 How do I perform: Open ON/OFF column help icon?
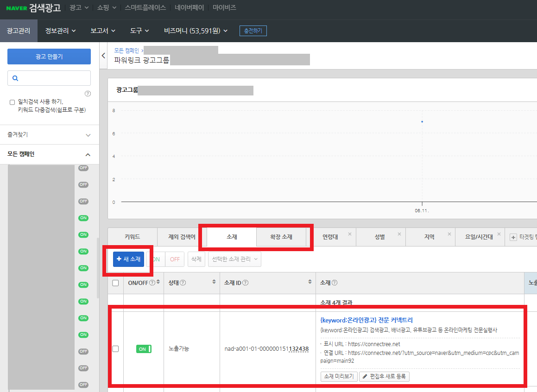(152, 283)
